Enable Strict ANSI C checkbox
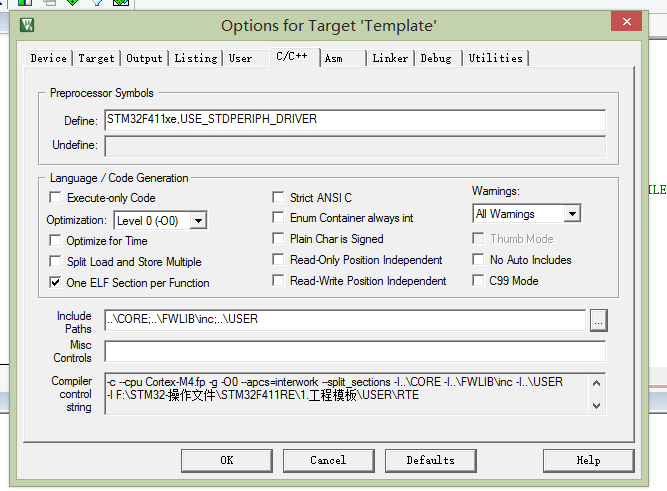667x491 pixels. click(x=278, y=197)
